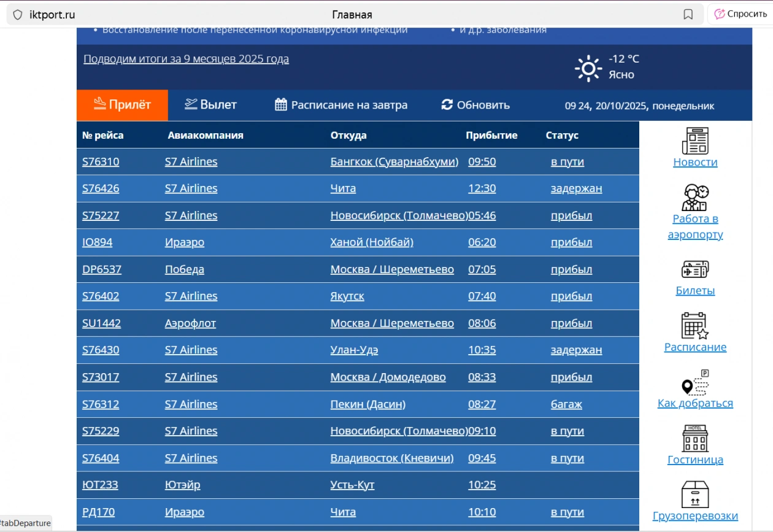Click the calendar icon above Расписание
This screenshot has height=532, width=773.
(695, 326)
